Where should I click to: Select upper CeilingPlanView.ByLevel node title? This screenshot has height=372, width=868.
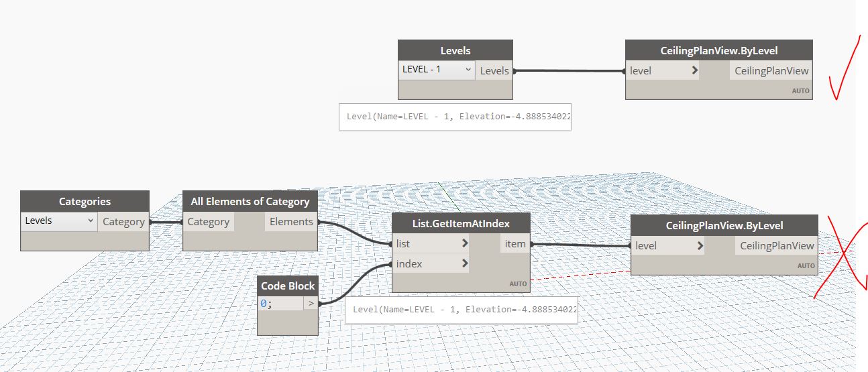point(719,50)
